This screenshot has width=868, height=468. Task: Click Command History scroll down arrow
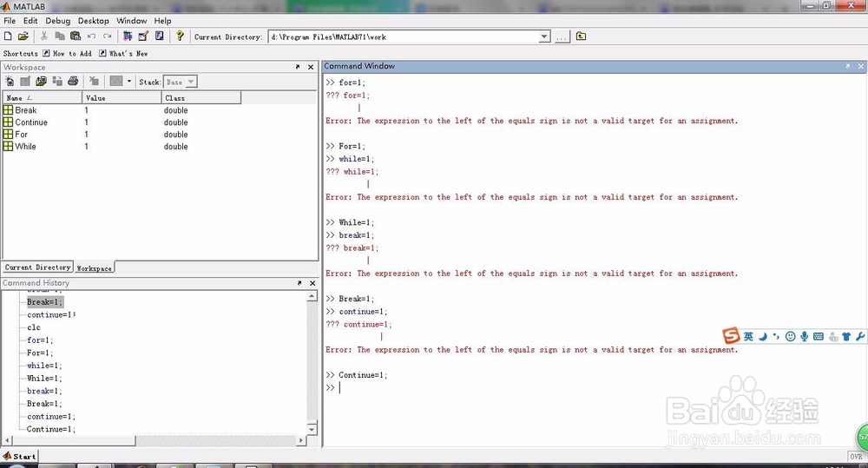pos(312,429)
